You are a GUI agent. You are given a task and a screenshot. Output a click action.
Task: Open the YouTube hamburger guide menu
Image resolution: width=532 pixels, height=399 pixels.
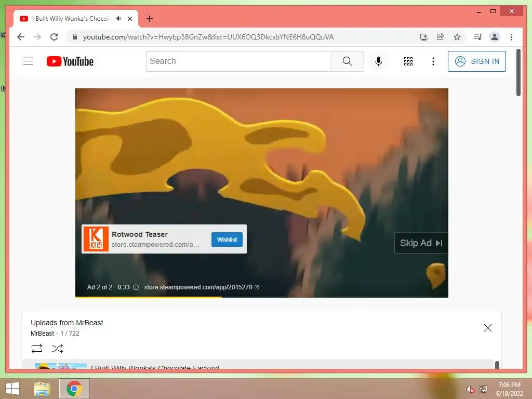pyautogui.click(x=28, y=61)
